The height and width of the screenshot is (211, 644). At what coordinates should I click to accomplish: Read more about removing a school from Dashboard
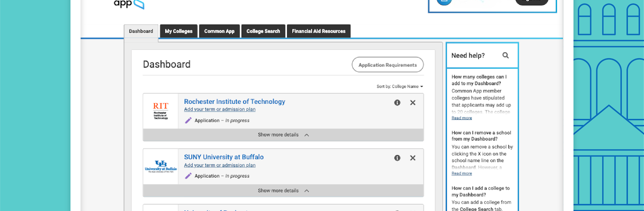tap(462, 173)
